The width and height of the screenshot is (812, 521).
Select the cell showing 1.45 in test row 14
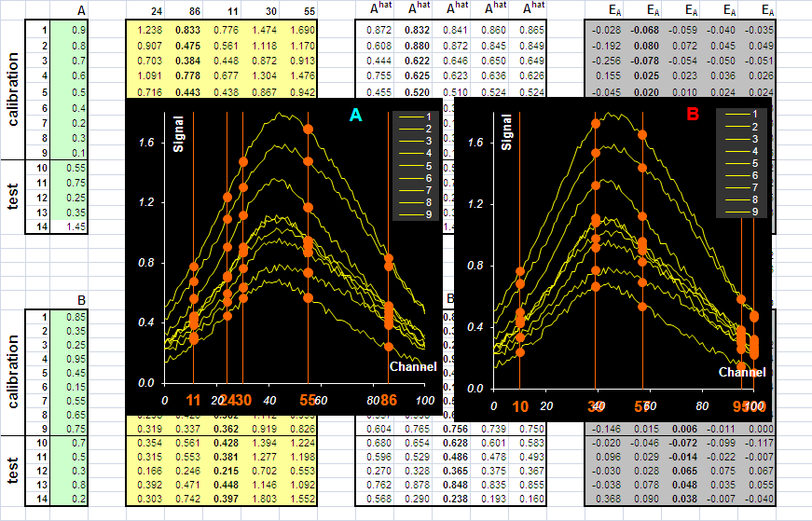[x=69, y=226]
